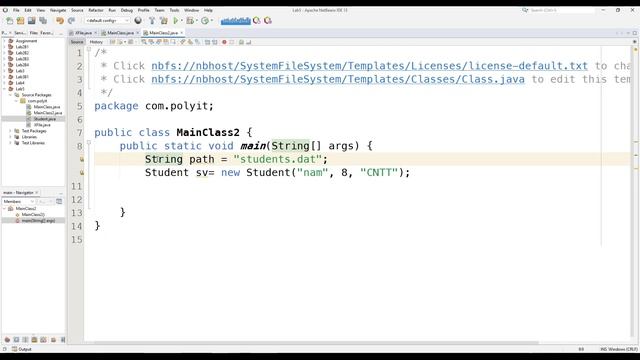Click the Save All toolbar icon

pyautogui.click(x=43, y=20)
